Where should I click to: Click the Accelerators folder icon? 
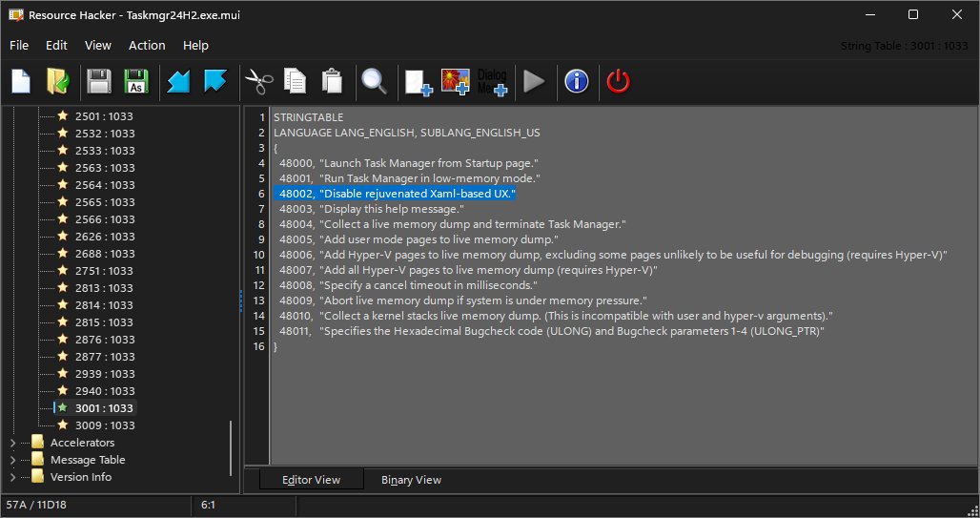(x=38, y=443)
